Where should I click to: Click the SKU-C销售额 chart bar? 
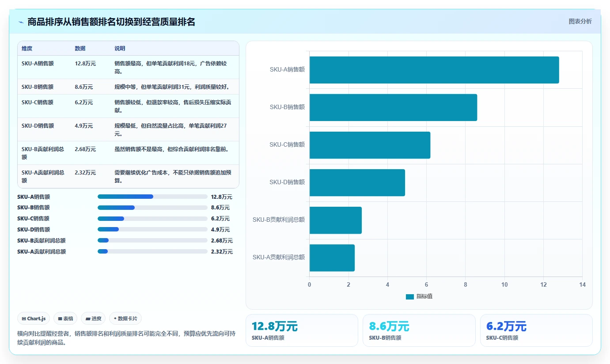coord(370,145)
